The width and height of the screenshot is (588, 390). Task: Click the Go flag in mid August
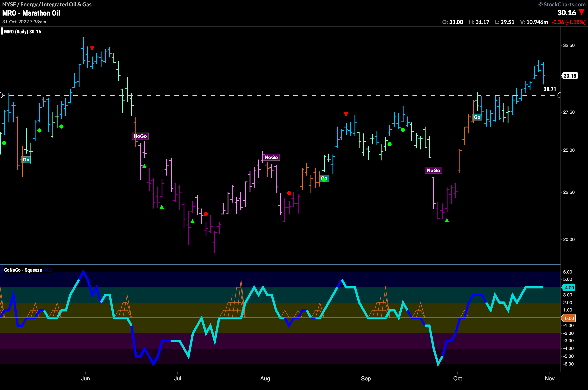[324, 178]
